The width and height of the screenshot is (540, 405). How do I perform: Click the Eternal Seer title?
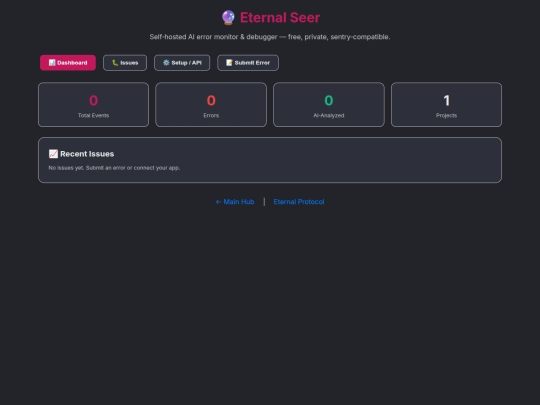point(280,18)
